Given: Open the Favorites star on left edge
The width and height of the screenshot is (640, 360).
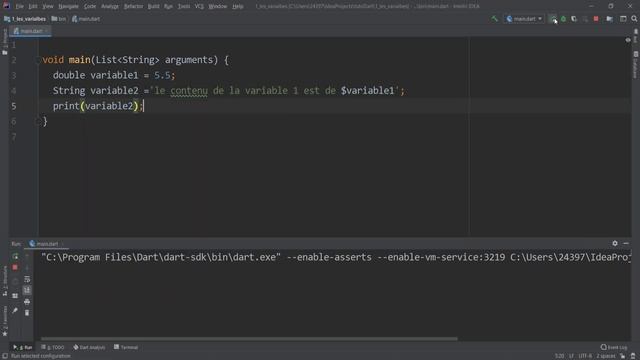Looking at the screenshot, I should coord(5,322).
